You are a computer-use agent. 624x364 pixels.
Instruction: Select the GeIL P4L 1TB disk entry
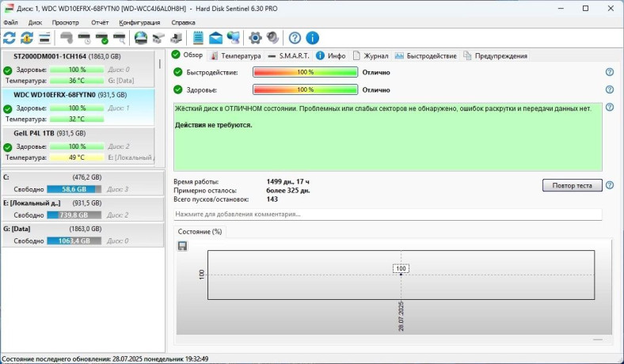(78, 146)
